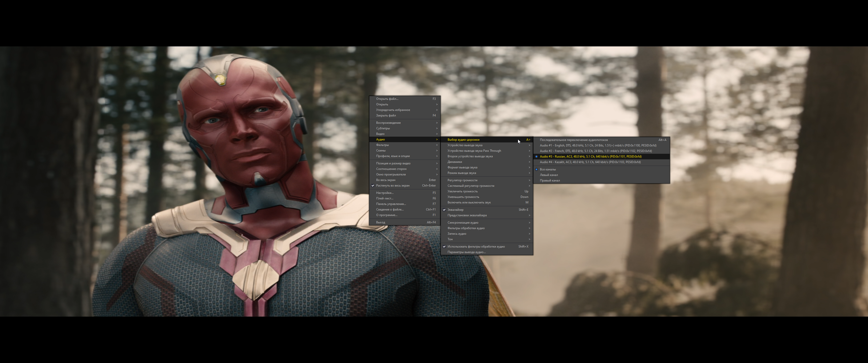This screenshot has width=868, height=363.
Task: Expand 'Регулятор громкости' submenu
Action: 487,180
